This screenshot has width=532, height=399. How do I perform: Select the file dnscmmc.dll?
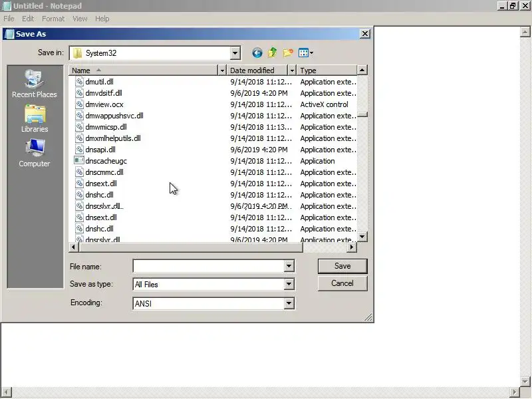pos(104,172)
